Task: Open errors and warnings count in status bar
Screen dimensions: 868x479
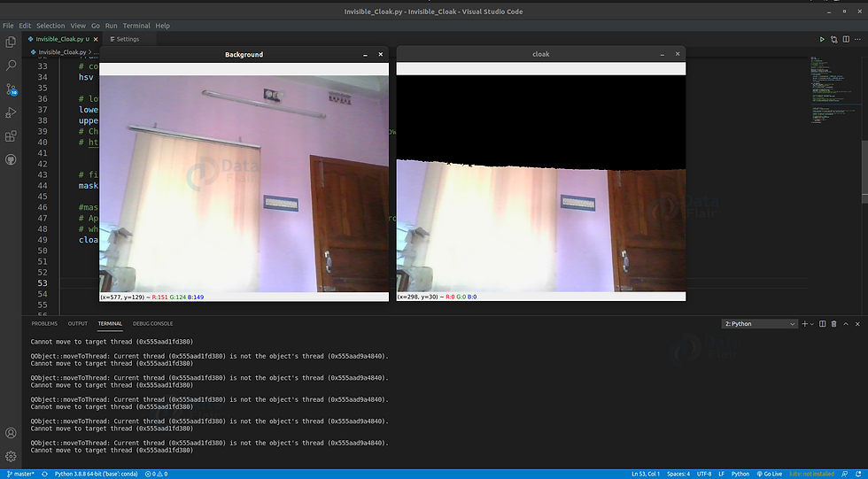Action: pos(156,474)
